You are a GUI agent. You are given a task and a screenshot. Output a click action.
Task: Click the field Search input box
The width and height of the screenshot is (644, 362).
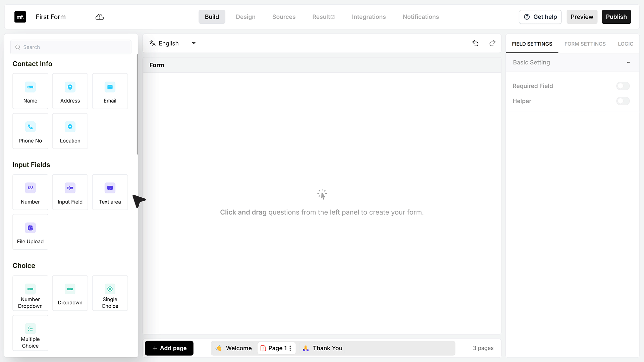(x=71, y=47)
